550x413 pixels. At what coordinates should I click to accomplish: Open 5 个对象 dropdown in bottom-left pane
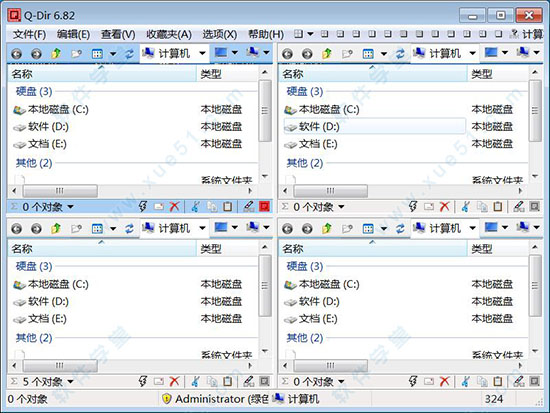coord(71,382)
